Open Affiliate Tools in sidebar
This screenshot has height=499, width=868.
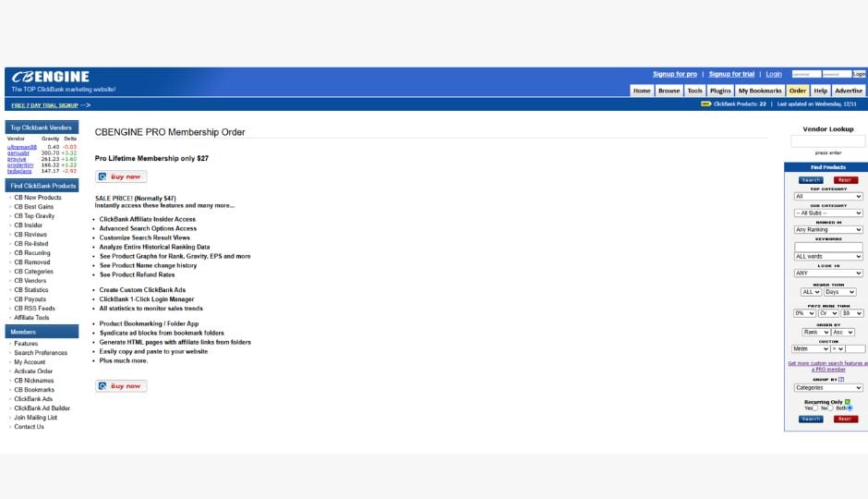31,318
